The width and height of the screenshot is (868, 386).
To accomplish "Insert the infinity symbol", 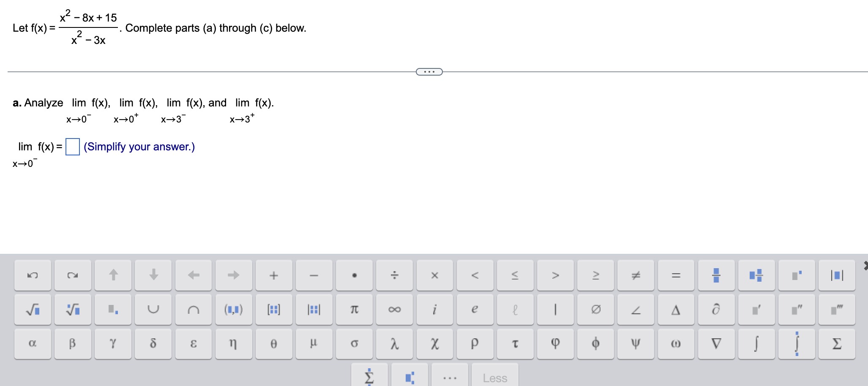I will point(394,310).
